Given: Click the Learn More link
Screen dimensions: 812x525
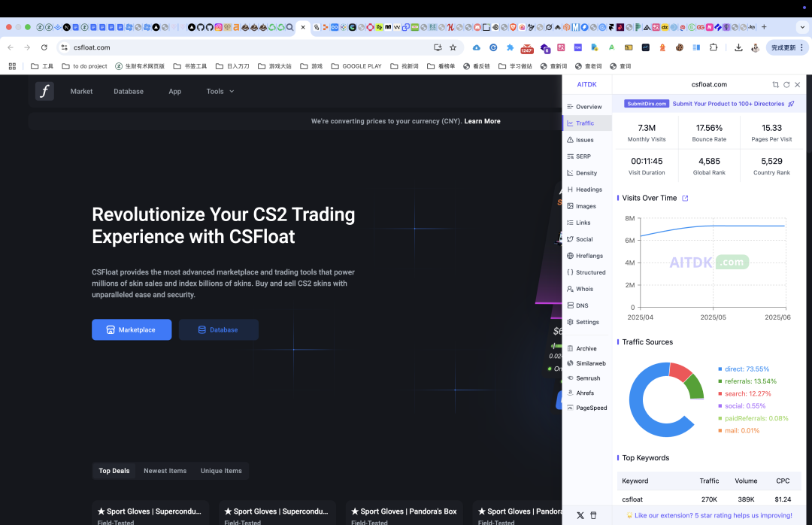Looking at the screenshot, I should pos(482,121).
